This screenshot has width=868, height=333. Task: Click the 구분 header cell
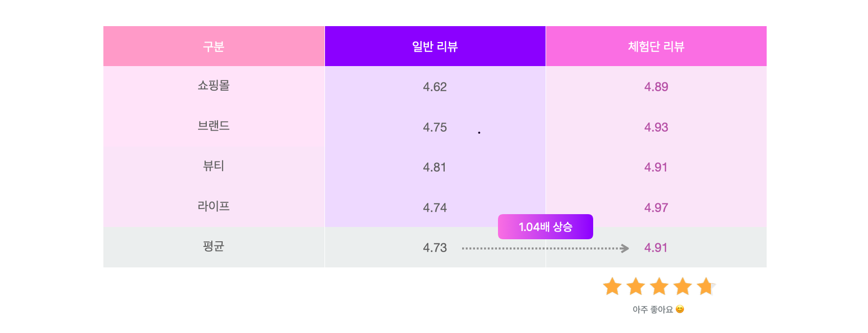pos(214,46)
